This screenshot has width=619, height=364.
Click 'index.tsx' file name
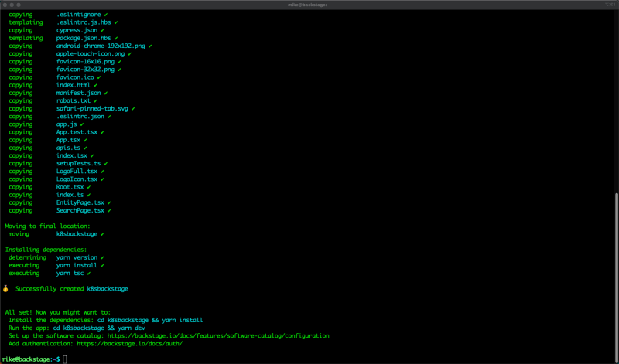71,156
